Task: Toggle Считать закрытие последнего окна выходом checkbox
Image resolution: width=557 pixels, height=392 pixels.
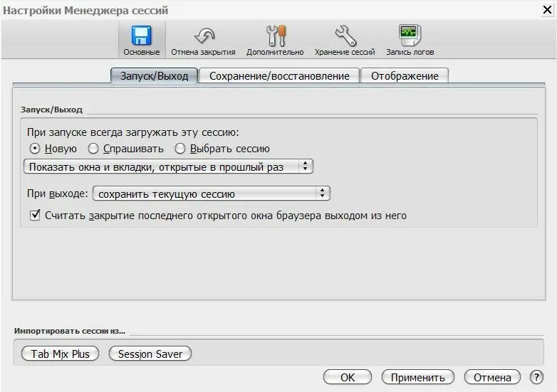Action: tap(35, 215)
